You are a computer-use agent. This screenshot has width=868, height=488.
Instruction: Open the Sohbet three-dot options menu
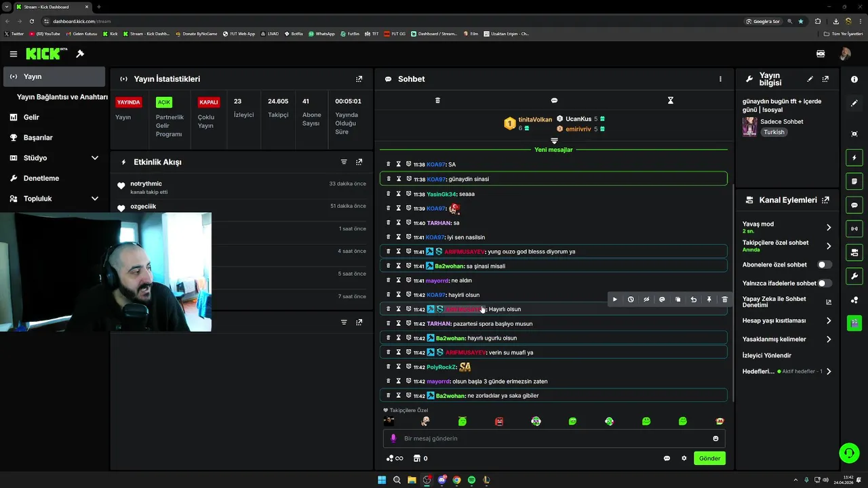tap(720, 79)
